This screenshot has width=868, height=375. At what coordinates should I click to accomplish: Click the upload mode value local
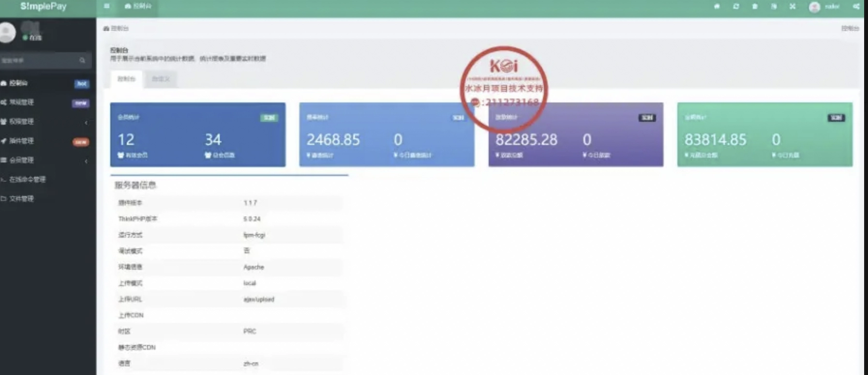pyautogui.click(x=250, y=283)
